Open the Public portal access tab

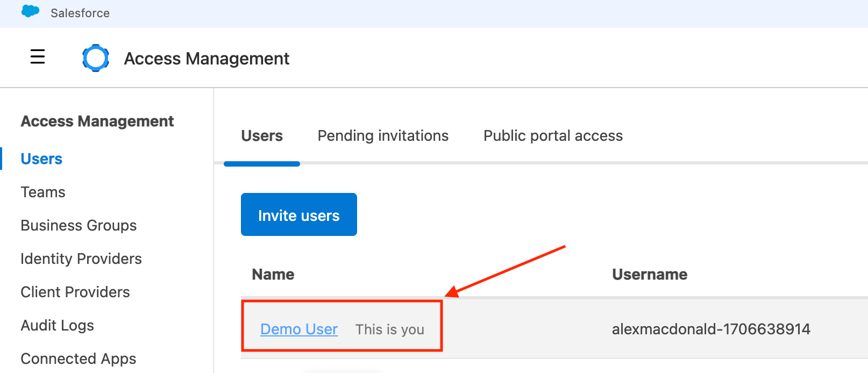point(553,136)
